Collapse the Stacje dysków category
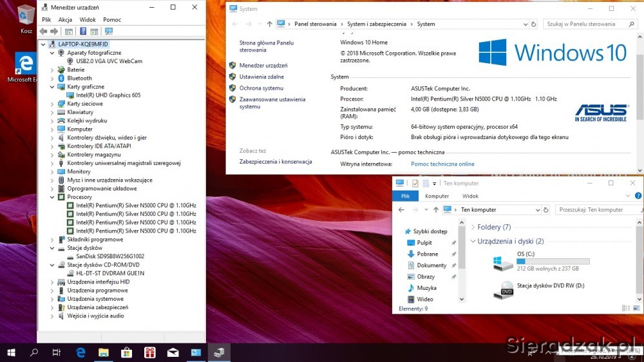Viewport: 644px width, 362px height. (x=52, y=248)
